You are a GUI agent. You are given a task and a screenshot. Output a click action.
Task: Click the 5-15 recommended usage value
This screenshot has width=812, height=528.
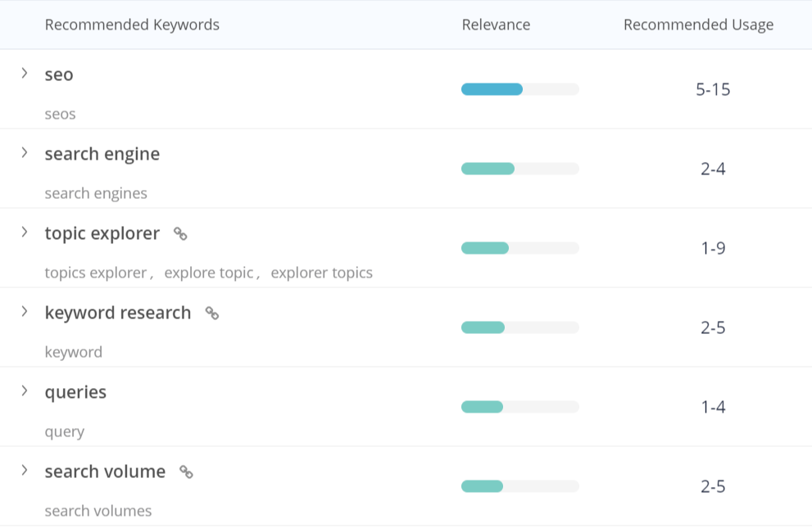(713, 89)
